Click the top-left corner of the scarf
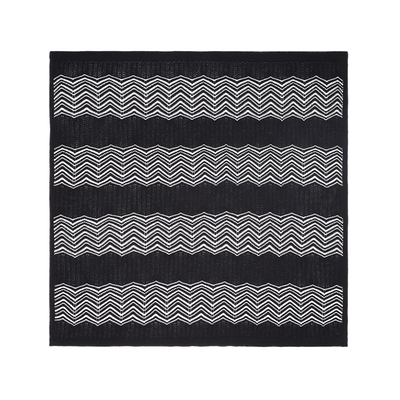 tap(52, 53)
